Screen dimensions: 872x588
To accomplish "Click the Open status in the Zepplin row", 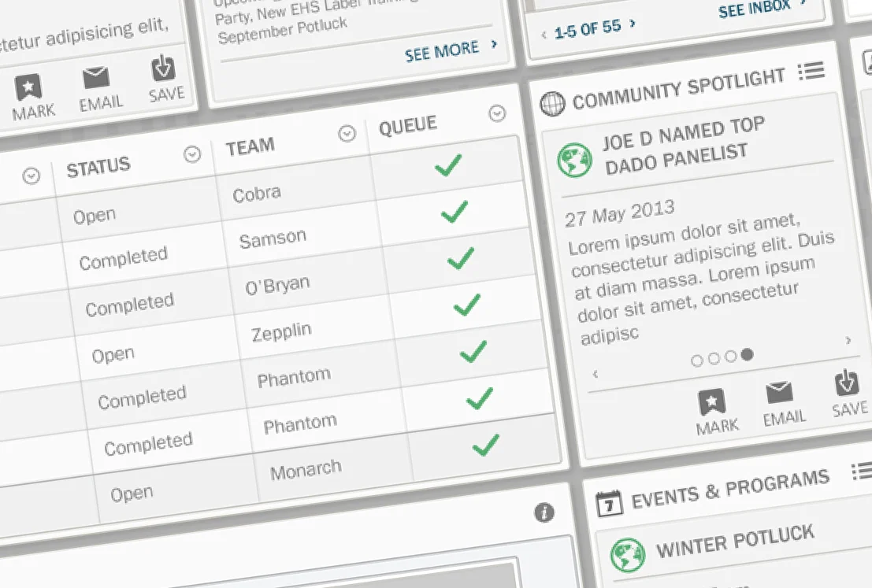I will (x=113, y=355).
